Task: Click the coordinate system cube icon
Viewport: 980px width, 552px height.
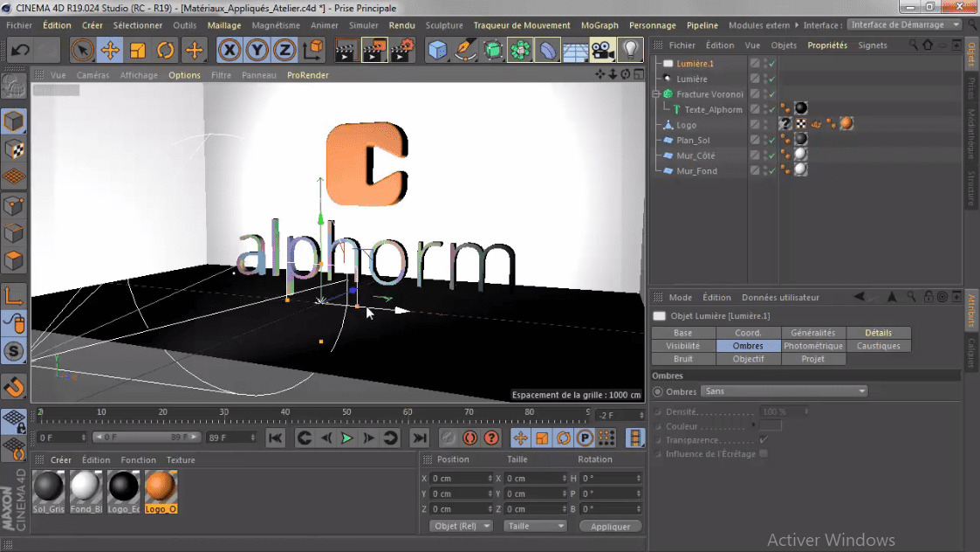Action: click(x=313, y=50)
